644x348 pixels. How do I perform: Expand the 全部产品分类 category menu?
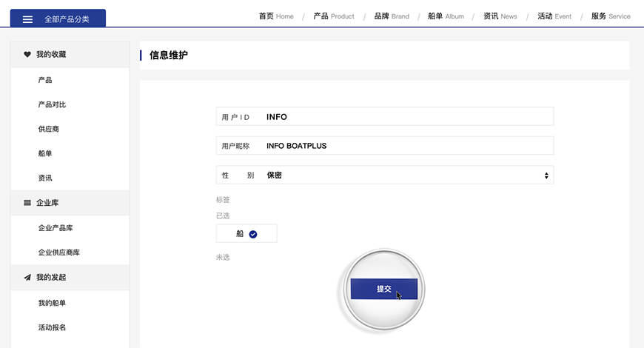[x=58, y=19]
